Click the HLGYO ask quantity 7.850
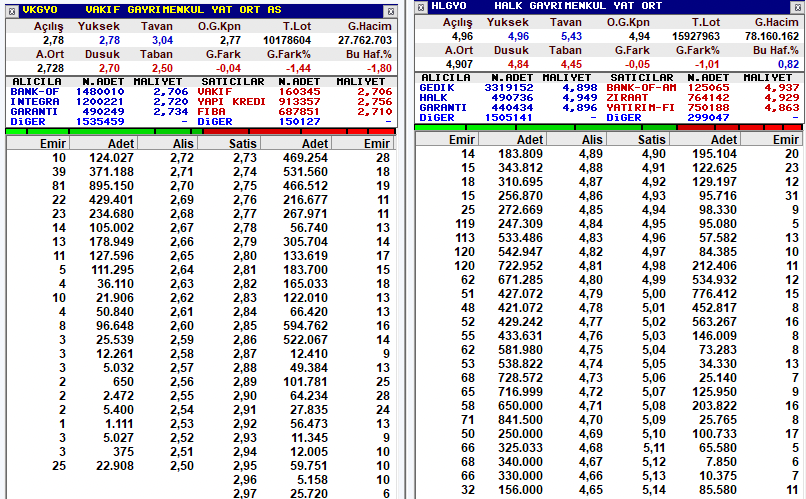Viewport: 806px width, 499px height. [x=721, y=462]
